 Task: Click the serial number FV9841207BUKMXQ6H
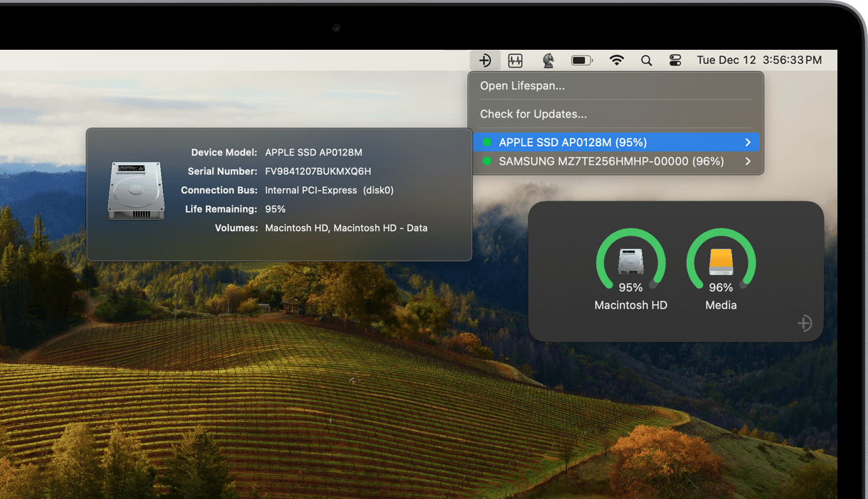[x=317, y=171]
